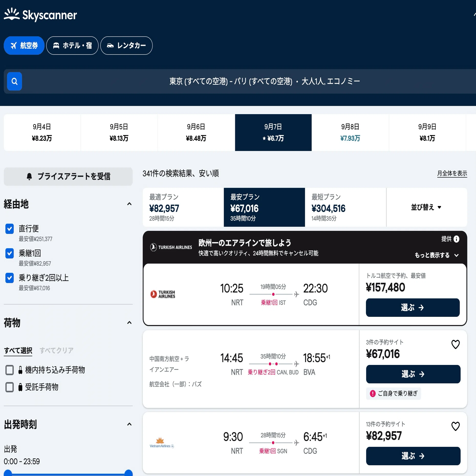This screenshot has height=476, width=476.
Task: Select the 最短プラン ¥304,516 tab
Action: click(345, 207)
